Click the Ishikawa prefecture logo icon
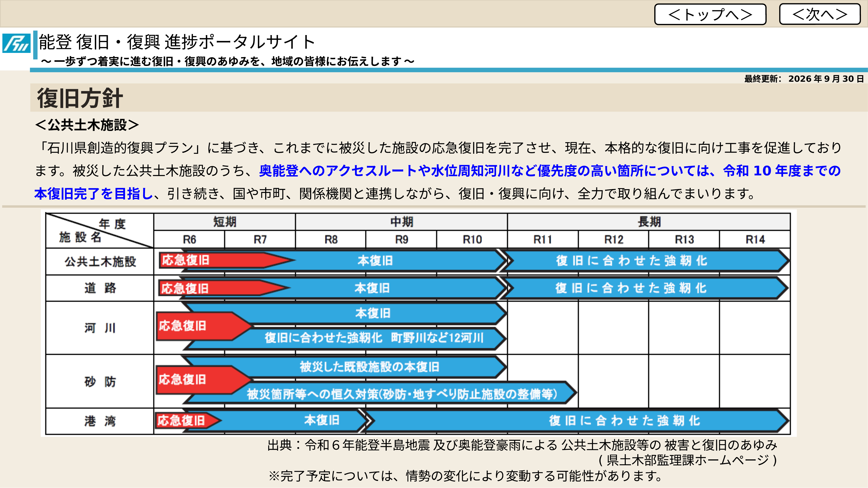The height and width of the screenshot is (488, 868). (x=16, y=43)
